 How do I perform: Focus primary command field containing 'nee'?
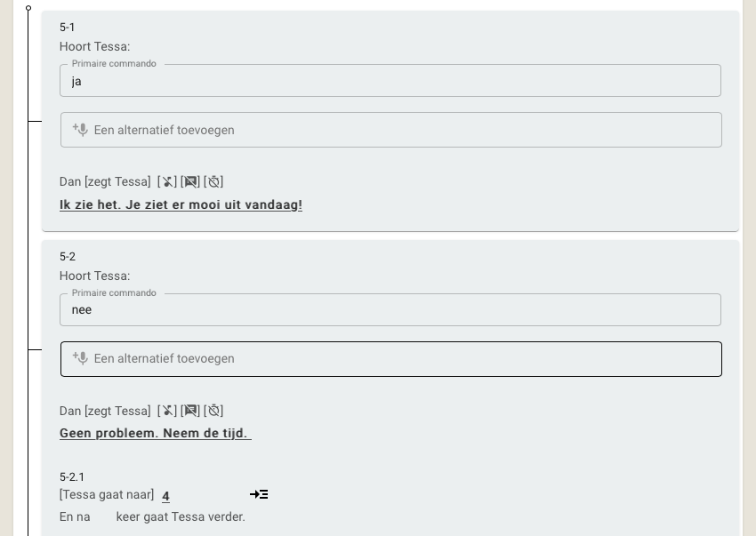tap(390, 309)
